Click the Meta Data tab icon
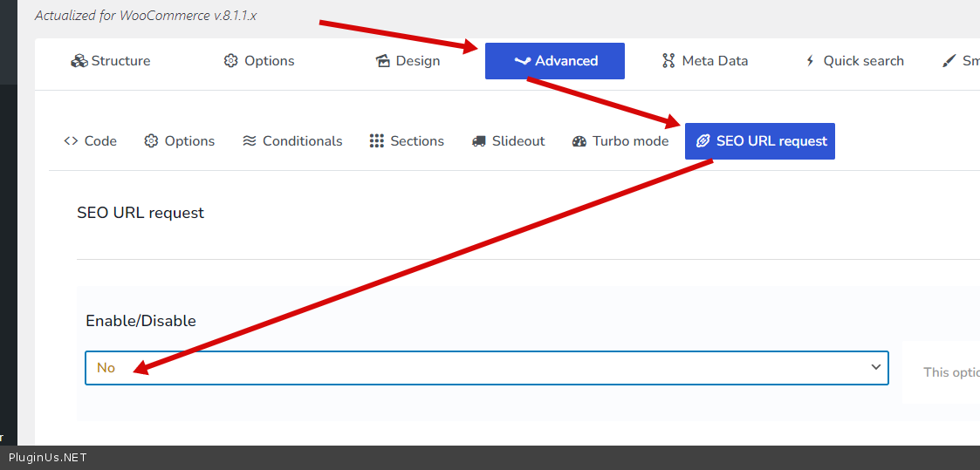Screen dimensions: 980x470 pyautogui.click(x=668, y=61)
